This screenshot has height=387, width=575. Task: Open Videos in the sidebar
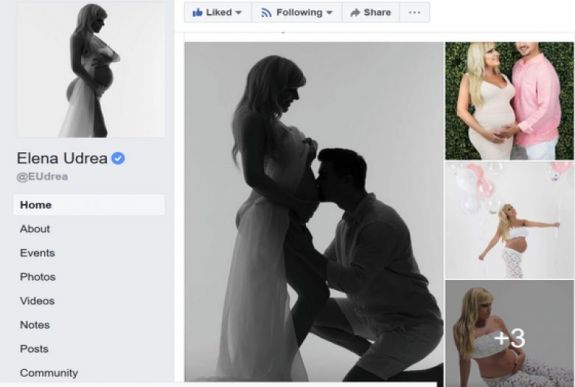click(37, 301)
